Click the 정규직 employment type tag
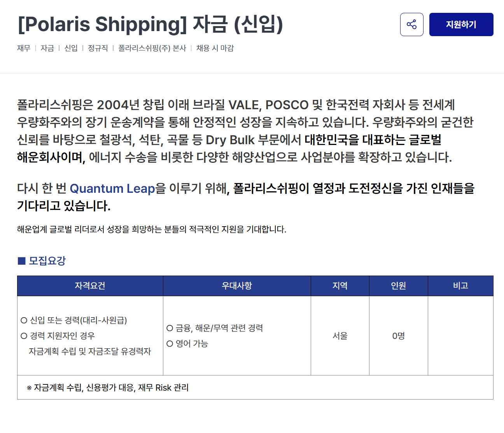This screenshot has height=433, width=504. [98, 48]
